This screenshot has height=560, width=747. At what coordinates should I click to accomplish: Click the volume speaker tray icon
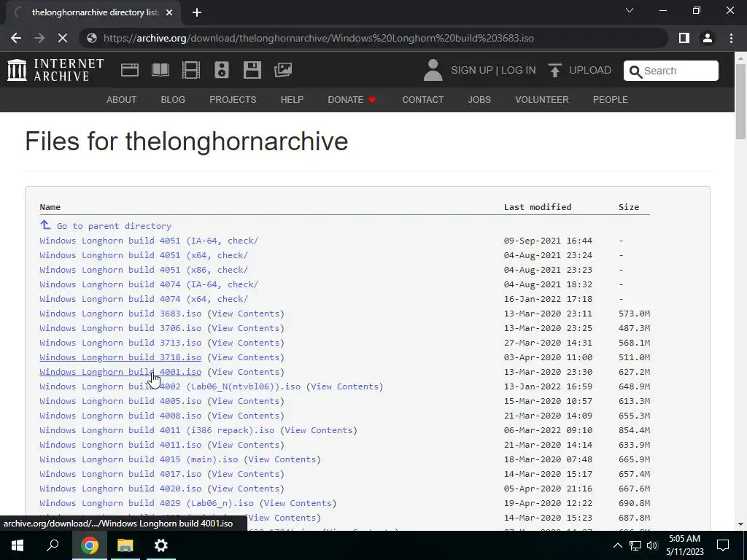(x=652, y=545)
